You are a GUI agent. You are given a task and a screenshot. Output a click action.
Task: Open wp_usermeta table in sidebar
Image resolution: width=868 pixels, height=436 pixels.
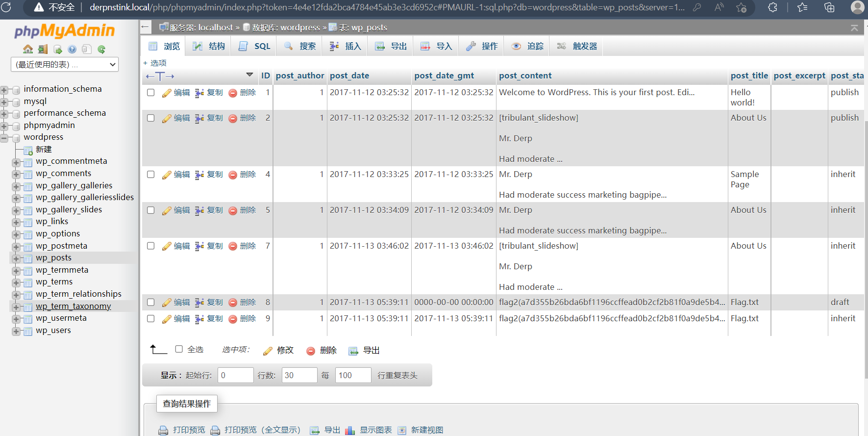click(61, 318)
